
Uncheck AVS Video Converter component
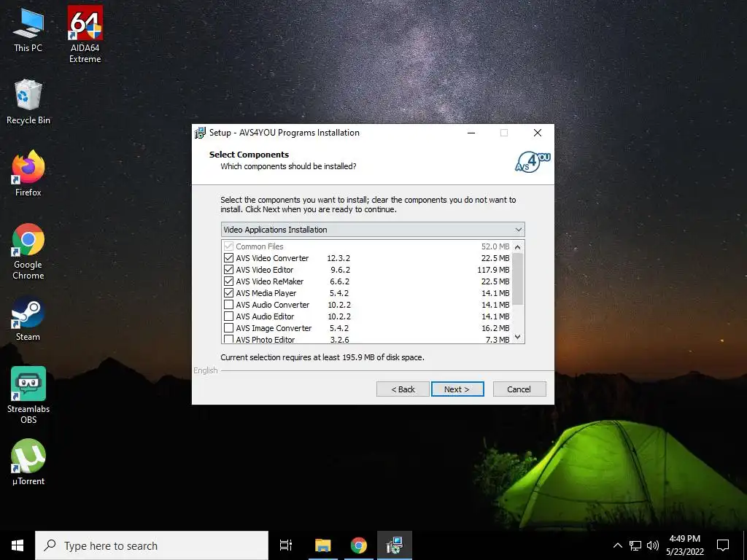point(228,258)
